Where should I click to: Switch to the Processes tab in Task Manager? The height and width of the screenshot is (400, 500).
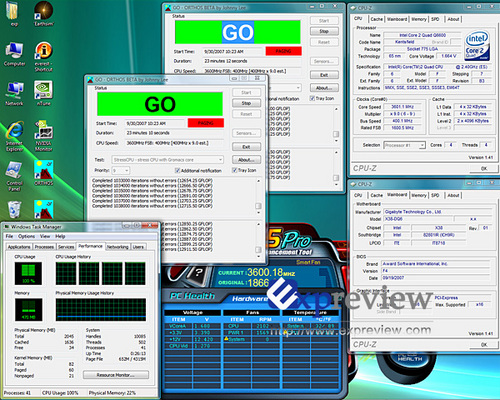pos(44,247)
